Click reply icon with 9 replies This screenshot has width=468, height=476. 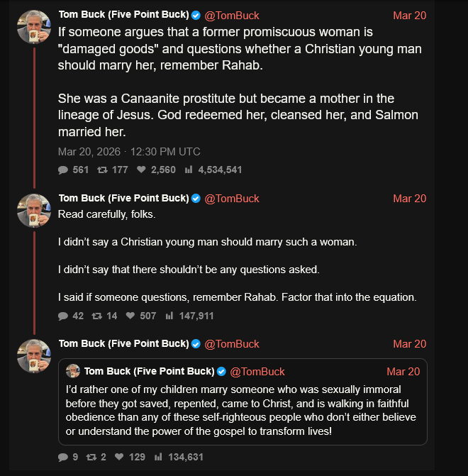click(63, 457)
